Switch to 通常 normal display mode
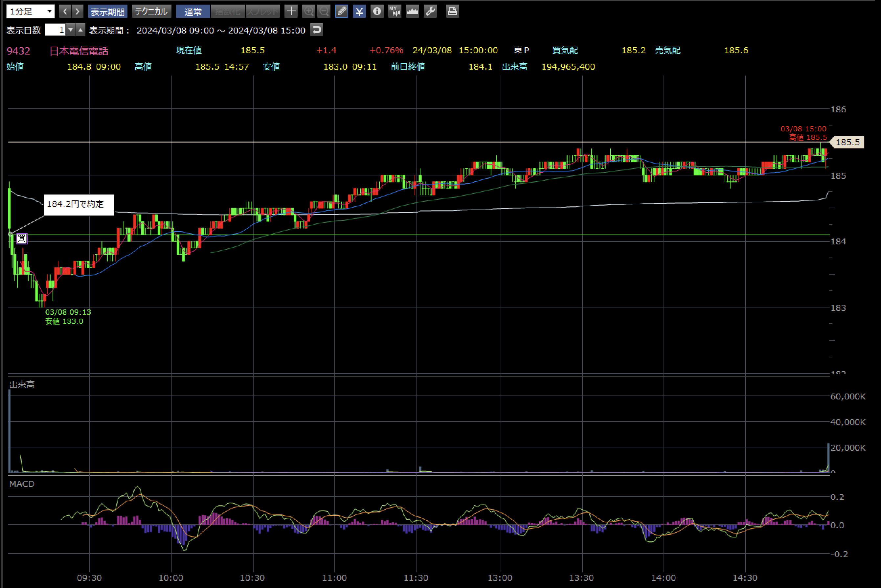Image resolution: width=881 pixels, height=588 pixels. [193, 11]
